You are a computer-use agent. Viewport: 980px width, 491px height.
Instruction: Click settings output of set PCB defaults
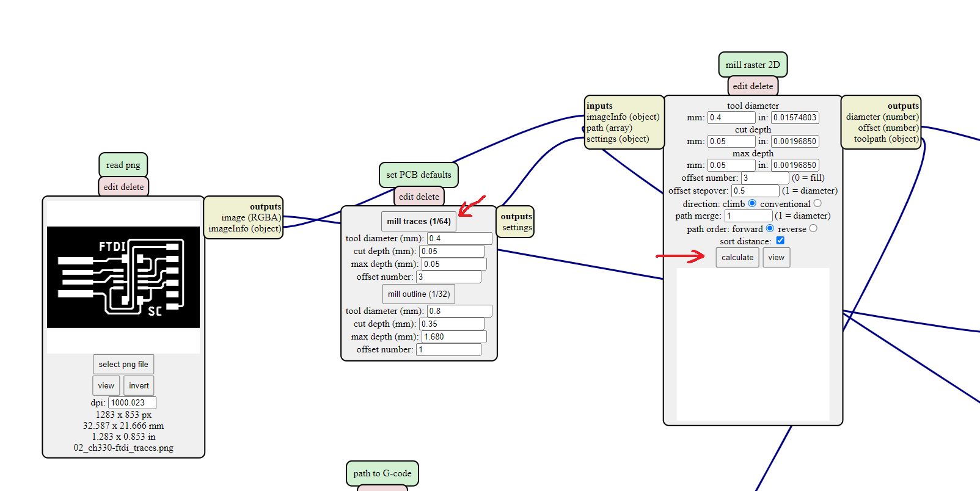click(x=517, y=227)
